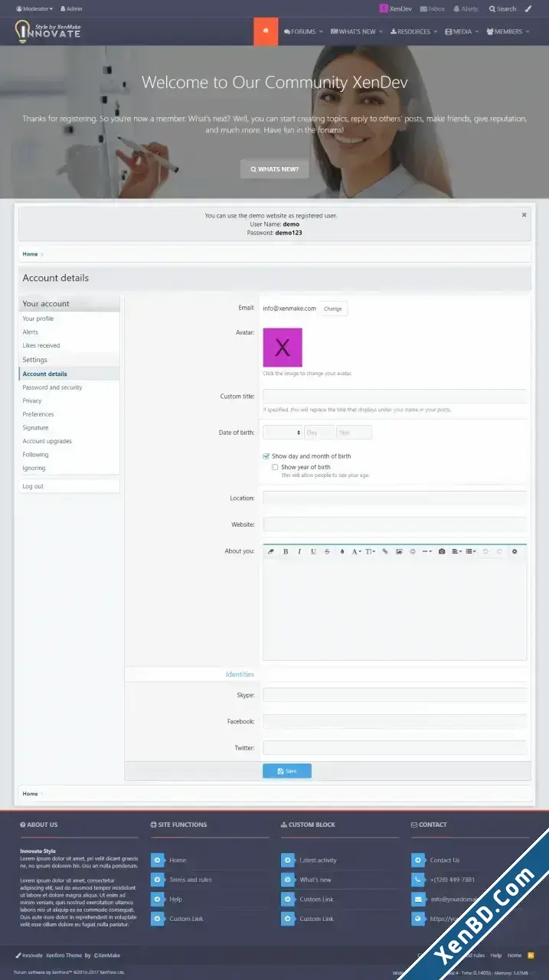549x980 pixels.
Task: Open Inbox envelope in the top bar
Action: (x=433, y=9)
